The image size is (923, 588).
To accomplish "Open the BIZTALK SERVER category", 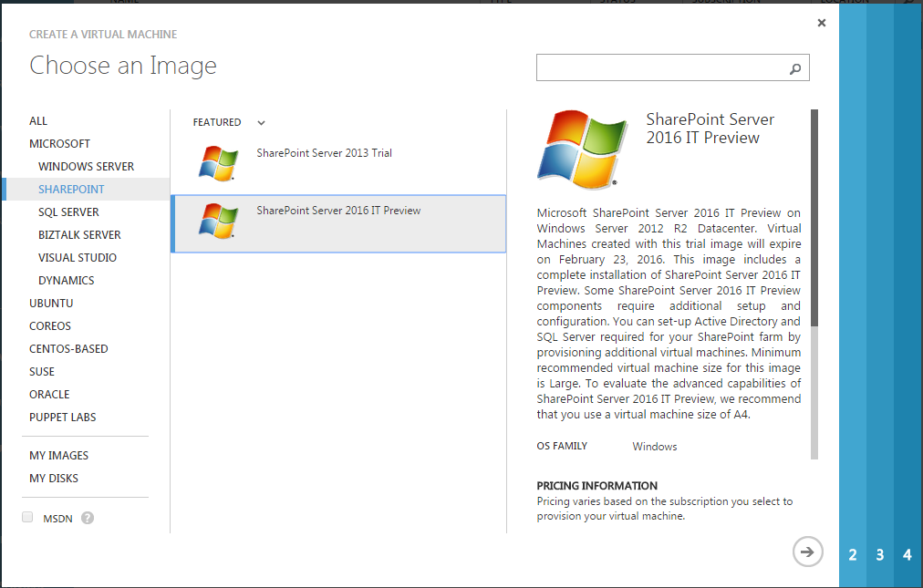I will tap(79, 235).
